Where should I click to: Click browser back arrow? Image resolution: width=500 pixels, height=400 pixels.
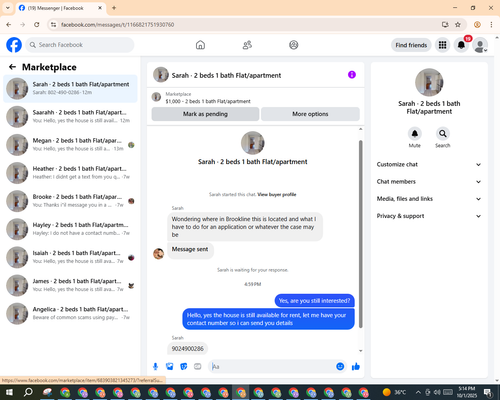coord(9,24)
